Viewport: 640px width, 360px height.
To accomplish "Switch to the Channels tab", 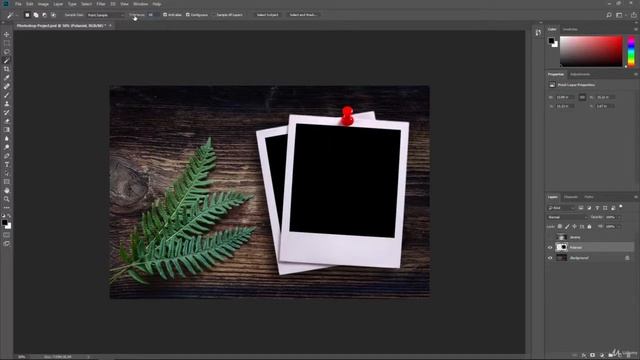I will 571,197.
